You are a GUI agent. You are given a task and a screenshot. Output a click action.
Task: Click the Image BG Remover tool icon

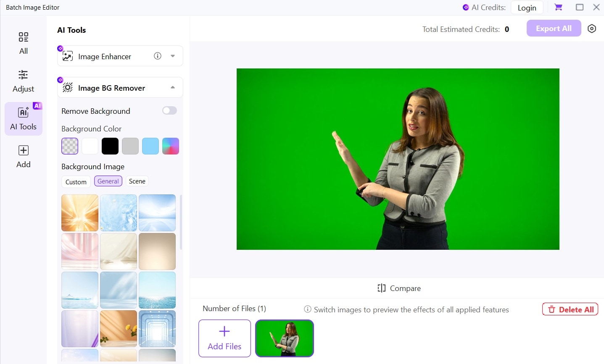point(68,88)
